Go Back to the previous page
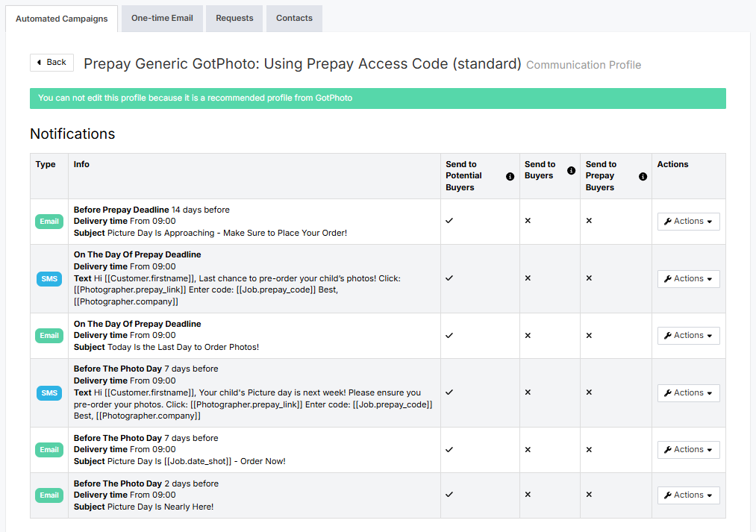This screenshot has height=532, width=756. point(51,63)
